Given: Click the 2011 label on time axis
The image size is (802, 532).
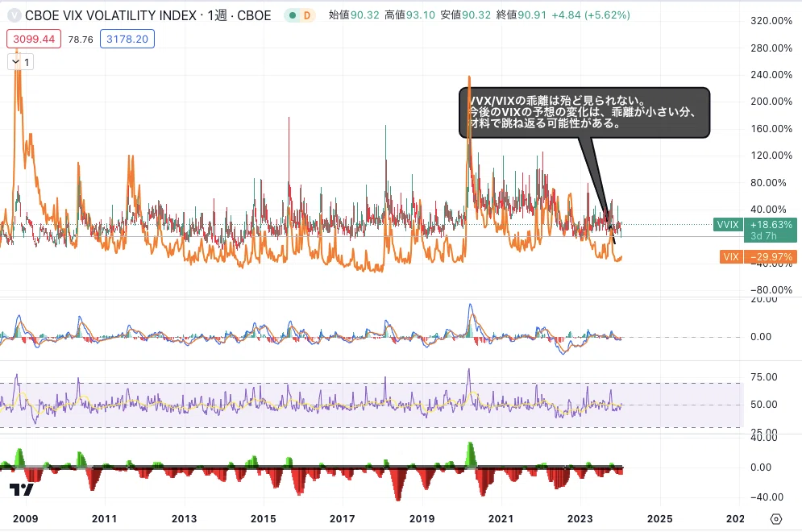Looking at the screenshot, I should click(104, 519).
